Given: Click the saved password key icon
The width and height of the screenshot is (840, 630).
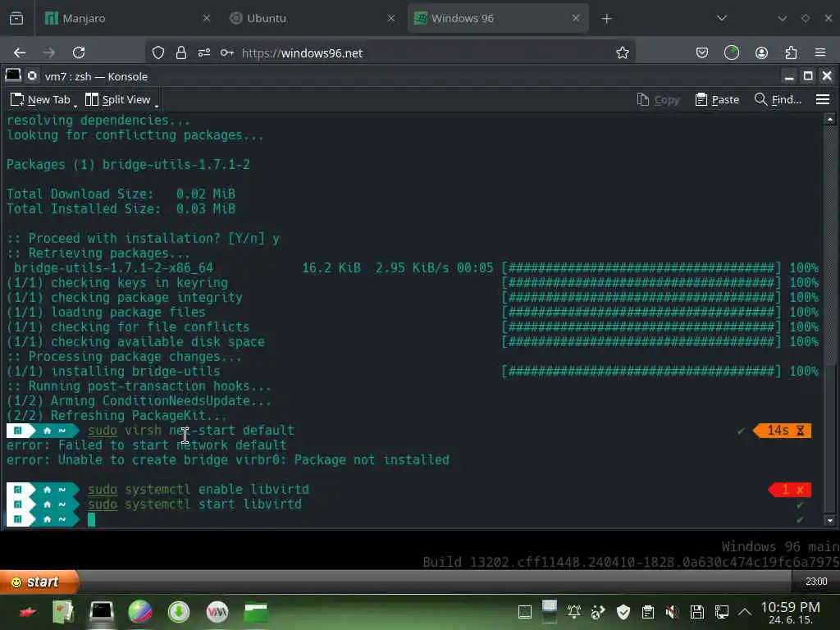Looking at the screenshot, I should click(227, 52).
